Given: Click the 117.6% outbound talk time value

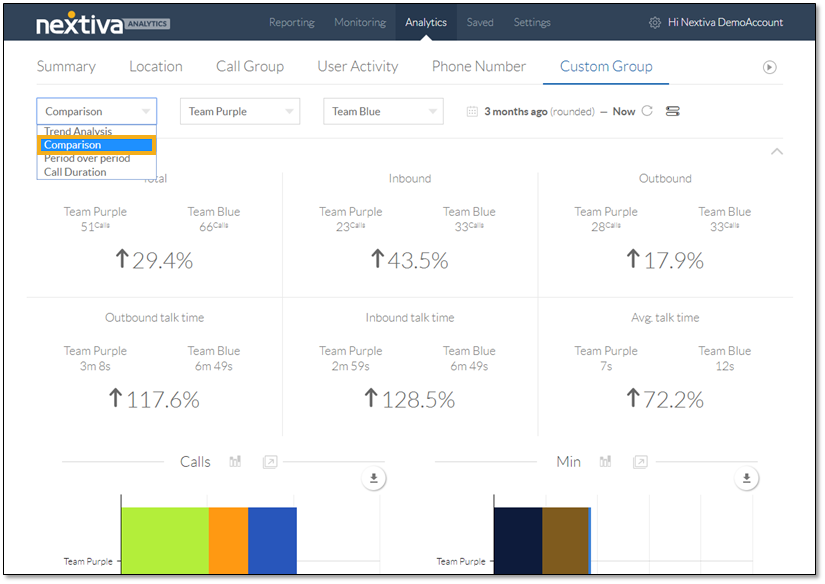Looking at the screenshot, I should pos(154,399).
